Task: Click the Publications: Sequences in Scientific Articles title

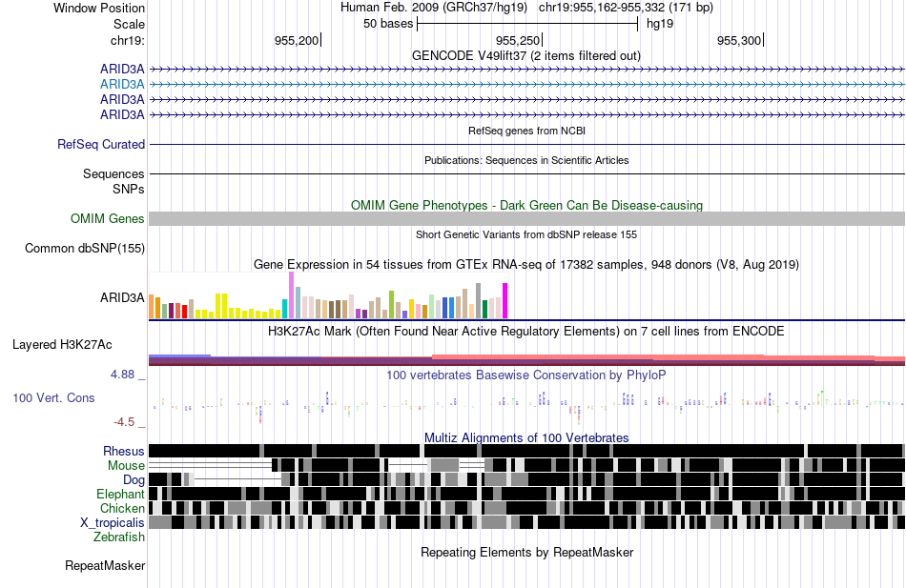Action: pyautogui.click(x=526, y=160)
